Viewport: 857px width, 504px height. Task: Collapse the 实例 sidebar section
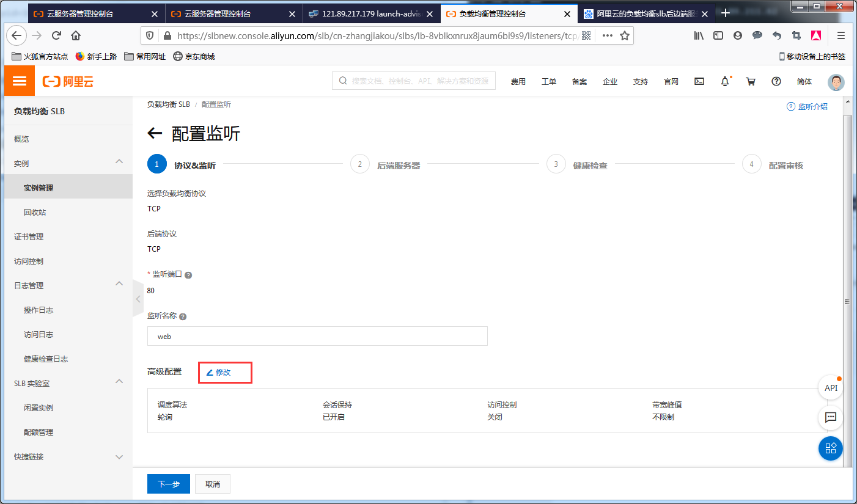coord(119,162)
